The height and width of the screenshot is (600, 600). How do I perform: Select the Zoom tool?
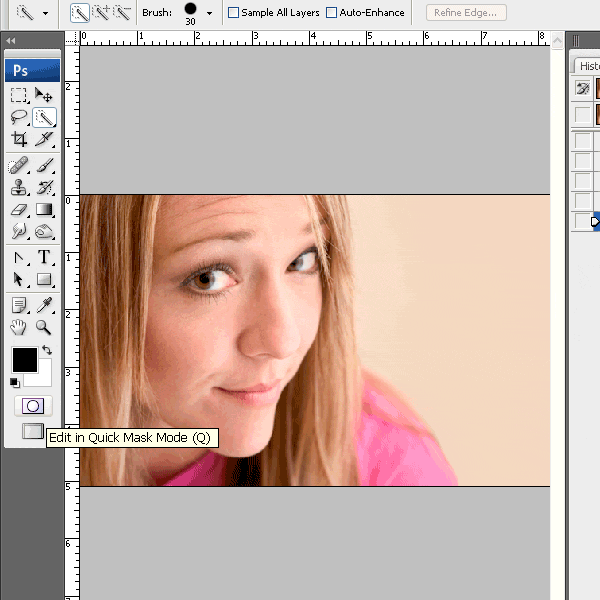coord(44,328)
